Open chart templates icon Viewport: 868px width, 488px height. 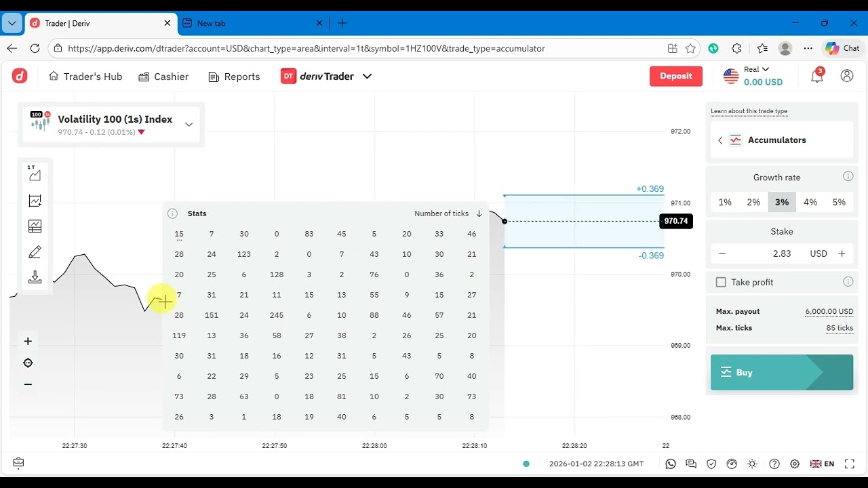pyautogui.click(x=35, y=226)
